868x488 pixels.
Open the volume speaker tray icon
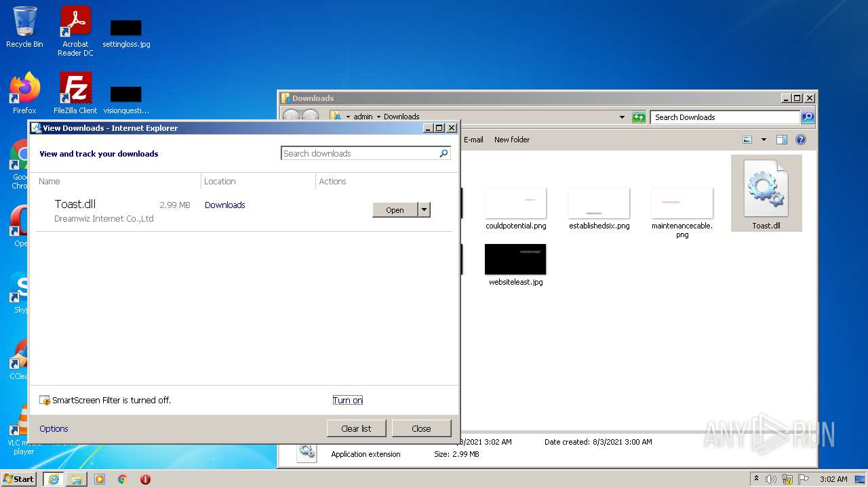(x=771, y=479)
